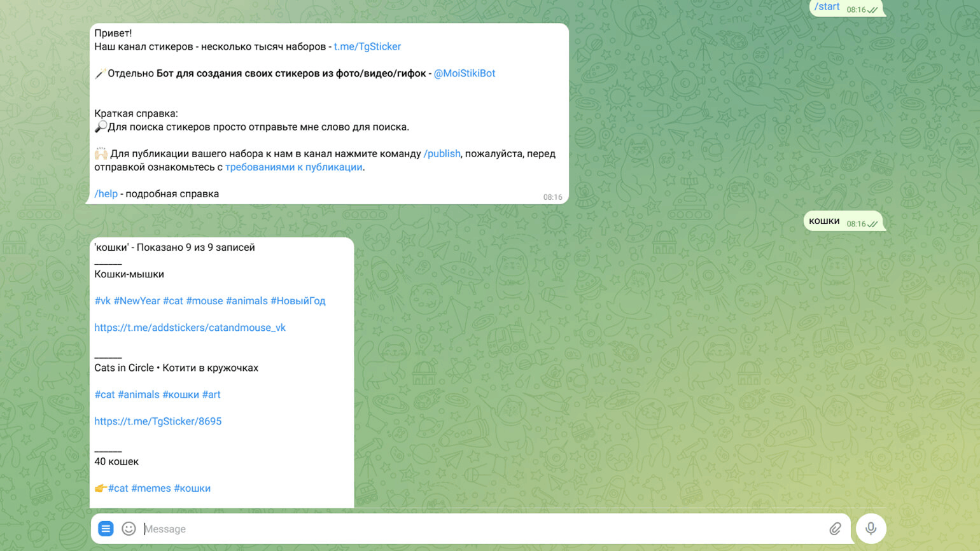
Task: Select the #NewYear hashtag
Action: pyautogui.click(x=137, y=300)
